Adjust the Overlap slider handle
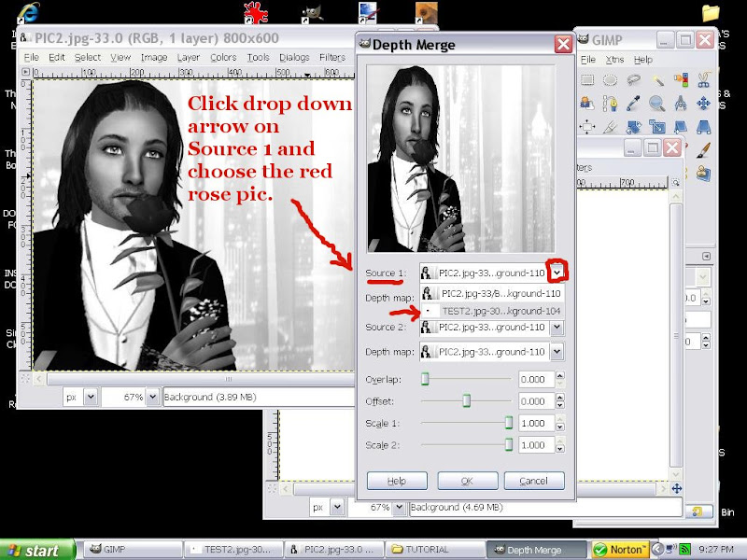This screenshot has width=747, height=560. pyautogui.click(x=425, y=379)
